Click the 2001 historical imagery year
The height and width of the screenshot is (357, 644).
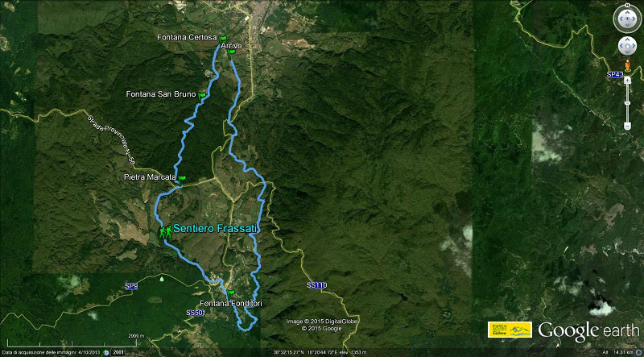pyautogui.click(x=118, y=352)
